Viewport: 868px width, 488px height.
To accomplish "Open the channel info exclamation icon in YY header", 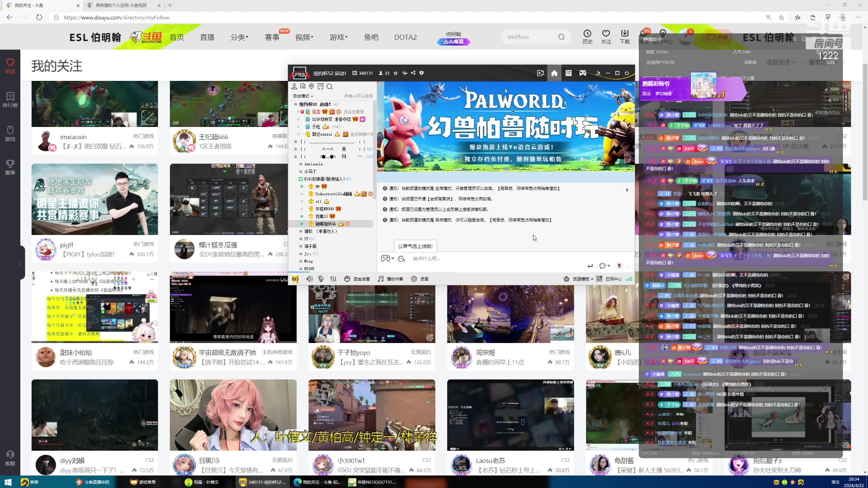I will coord(421,73).
